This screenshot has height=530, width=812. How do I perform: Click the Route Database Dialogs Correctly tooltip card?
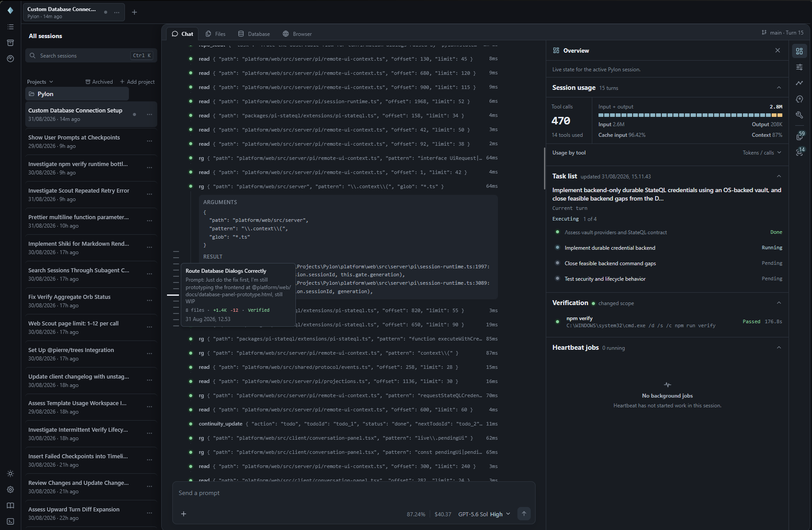click(x=238, y=295)
